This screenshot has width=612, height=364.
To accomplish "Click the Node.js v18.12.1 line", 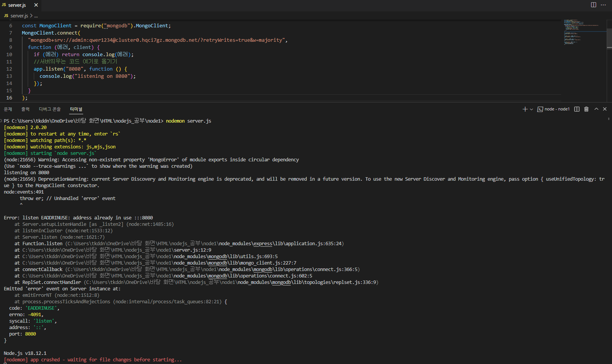I will click(25, 353).
